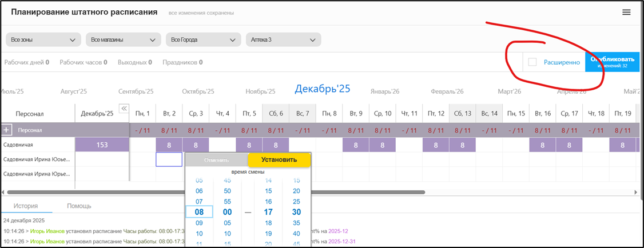Viewport: 644px width, 248px height.
Task: Click the left arrow of horizontal scrollbar
Action: click(4, 193)
